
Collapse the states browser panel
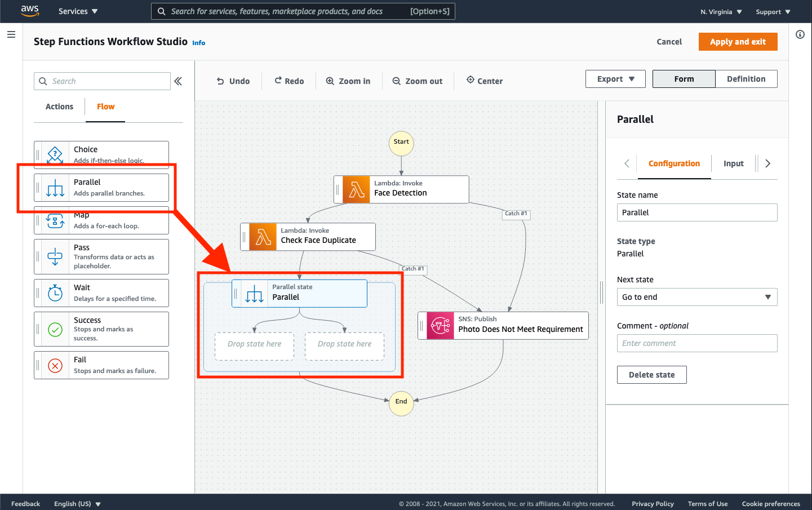[x=178, y=81]
